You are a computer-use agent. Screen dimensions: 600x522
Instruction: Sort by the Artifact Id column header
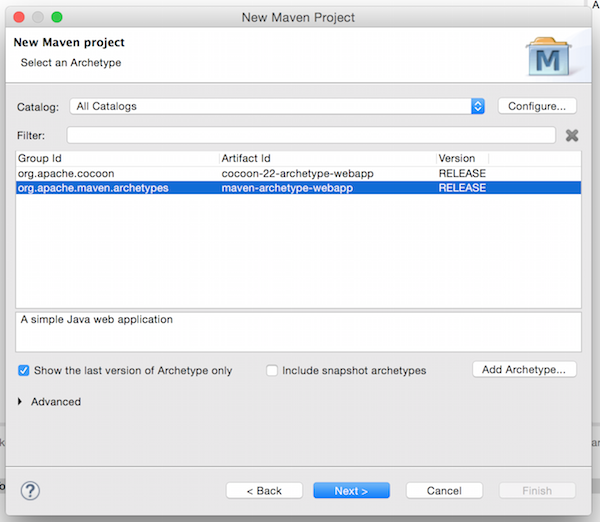328,158
